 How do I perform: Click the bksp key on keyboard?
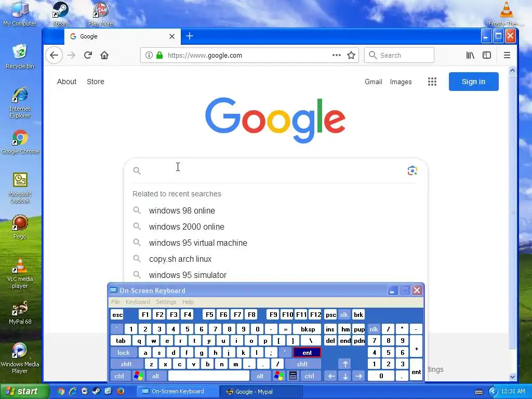(308, 329)
